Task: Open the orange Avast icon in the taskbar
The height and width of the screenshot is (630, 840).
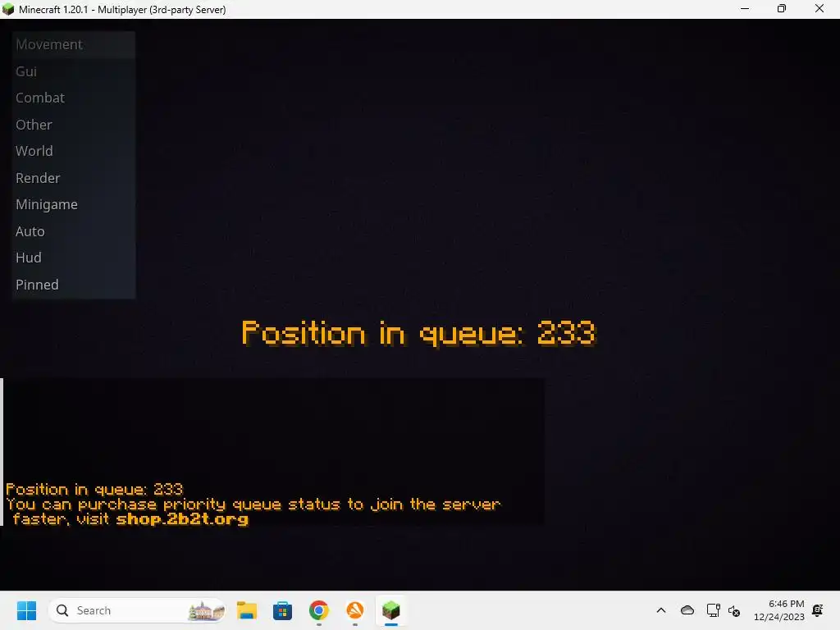Action: click(354, 610)
